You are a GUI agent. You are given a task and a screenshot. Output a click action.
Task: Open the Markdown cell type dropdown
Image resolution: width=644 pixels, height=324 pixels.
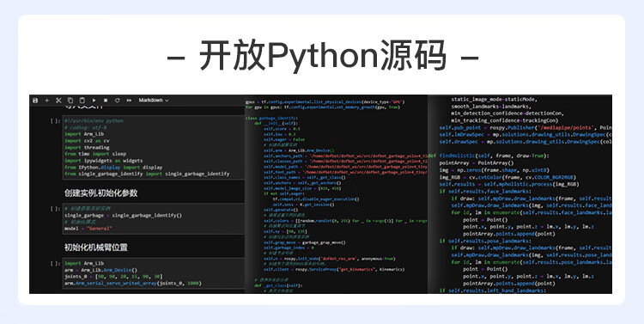pyautogui.click(x=154, y=101)
